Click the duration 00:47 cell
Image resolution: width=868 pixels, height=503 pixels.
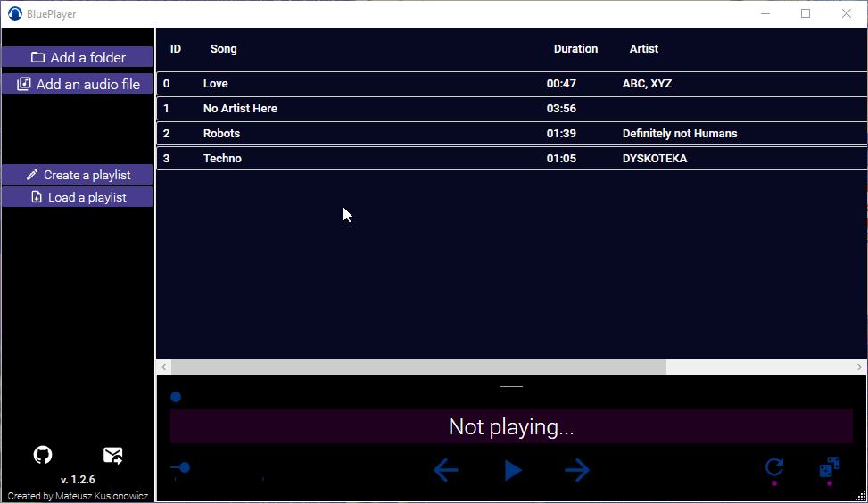561,84
